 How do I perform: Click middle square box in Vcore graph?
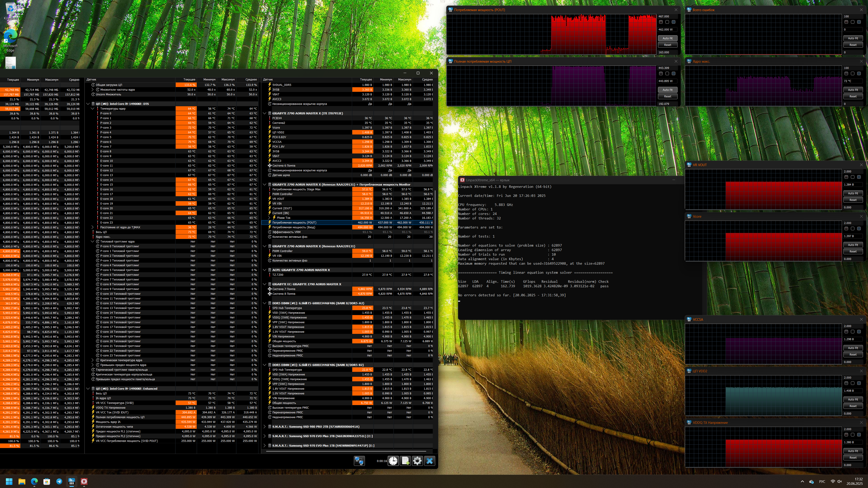click(852, 229)
